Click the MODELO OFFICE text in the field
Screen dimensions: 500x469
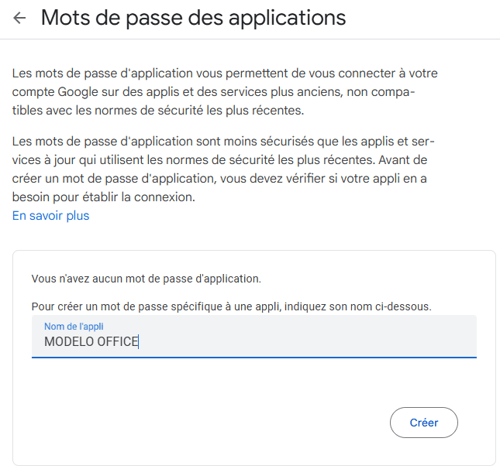91,342
